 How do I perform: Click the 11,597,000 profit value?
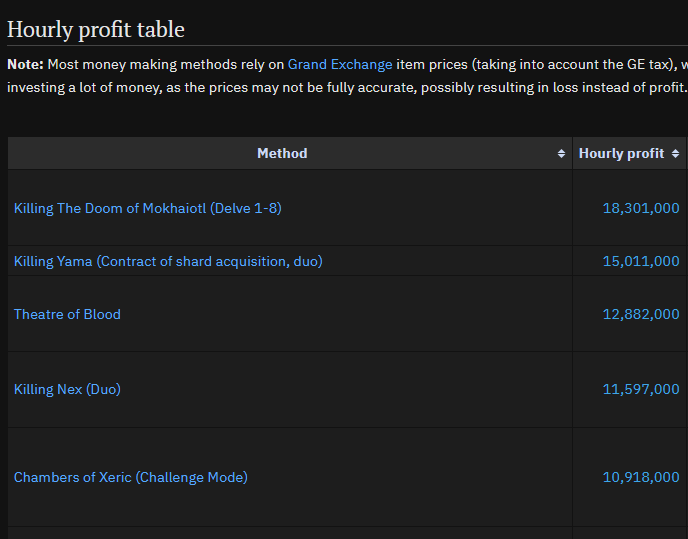tap(641, 389)
